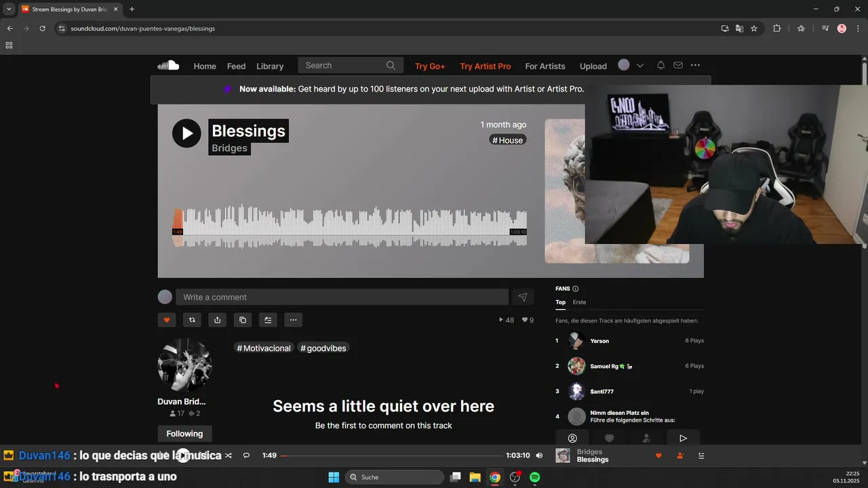Click inside Write a comment field
Image resolution: width=868 pixels, height=488 pixels.
[x=342, y=297]
